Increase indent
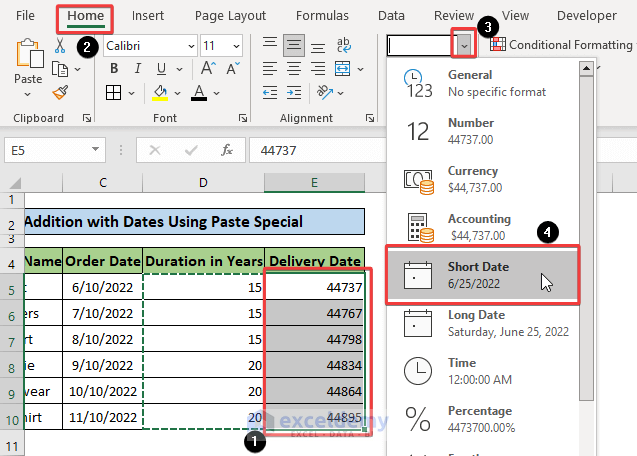 coord(294,93)
